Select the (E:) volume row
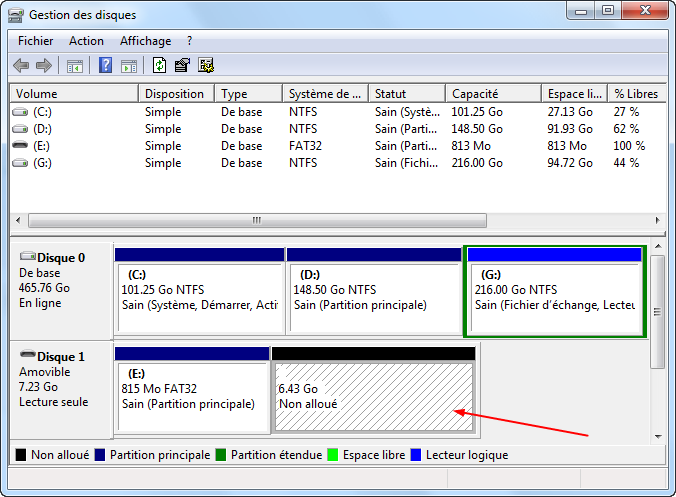This screenshot has width=676, height=497. point(338,146)
